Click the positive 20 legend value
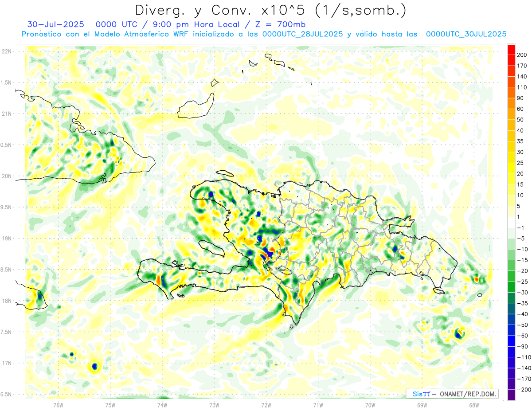The width and height of the screenshot is (532, 411). [x=520, y=174]
